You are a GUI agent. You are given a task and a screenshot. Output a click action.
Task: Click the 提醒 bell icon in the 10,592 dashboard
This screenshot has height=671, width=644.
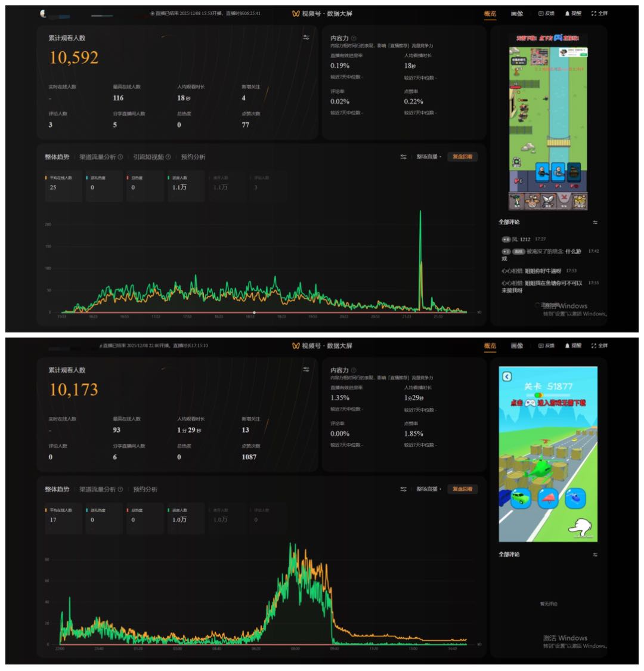[x=568, y=14]
